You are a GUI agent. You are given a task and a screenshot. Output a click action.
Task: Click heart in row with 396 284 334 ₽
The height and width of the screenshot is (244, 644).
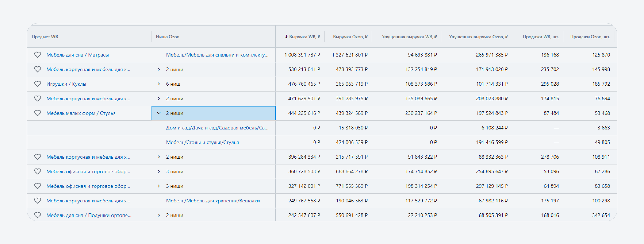pos(37,157)
